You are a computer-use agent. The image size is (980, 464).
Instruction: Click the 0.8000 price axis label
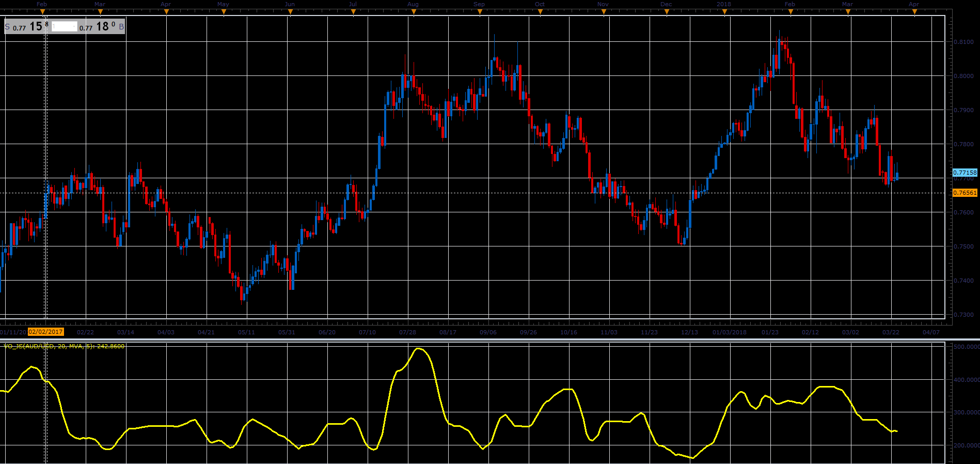tap(963, 76)
